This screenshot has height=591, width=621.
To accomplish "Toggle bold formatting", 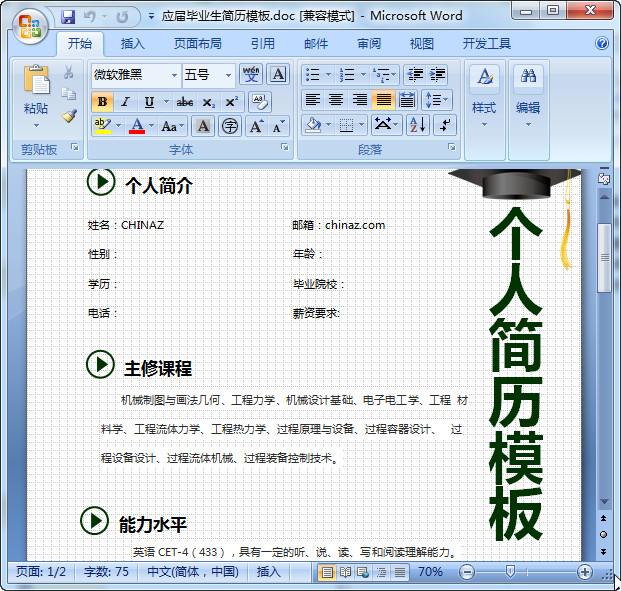I will [103, 102].
